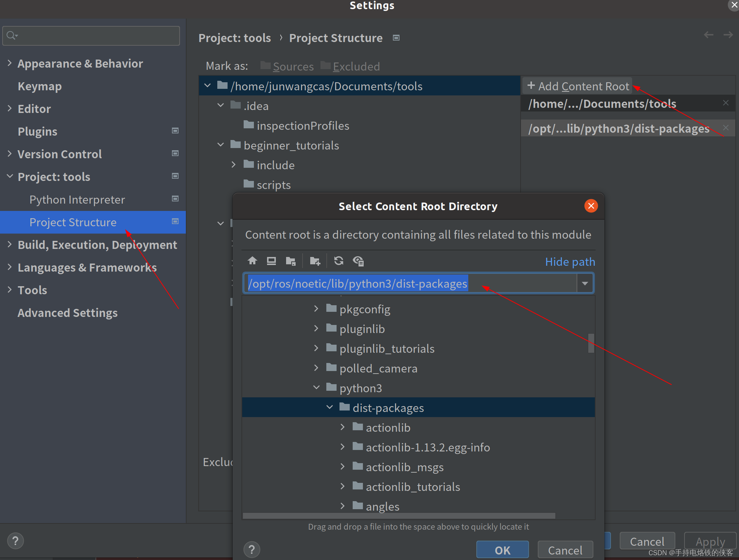Open Appearance & Behavior settings
739x560 pixels.
(x=80, y=63)
